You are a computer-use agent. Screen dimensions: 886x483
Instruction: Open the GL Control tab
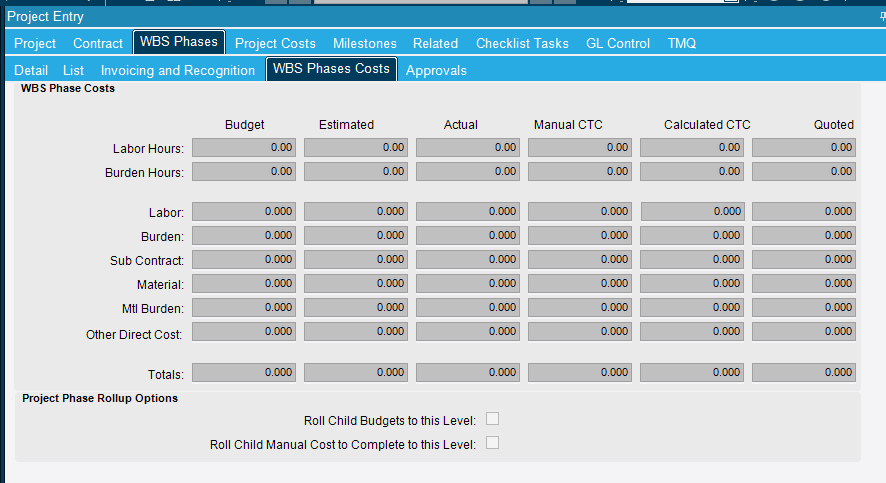[618, 43]
